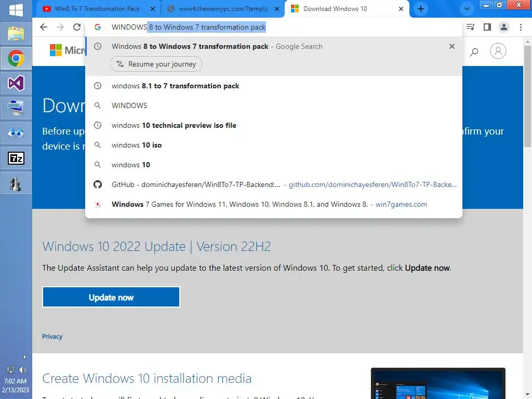Click the Resume your journey chip
The image size is (532, 399).
tap(156, 64)
